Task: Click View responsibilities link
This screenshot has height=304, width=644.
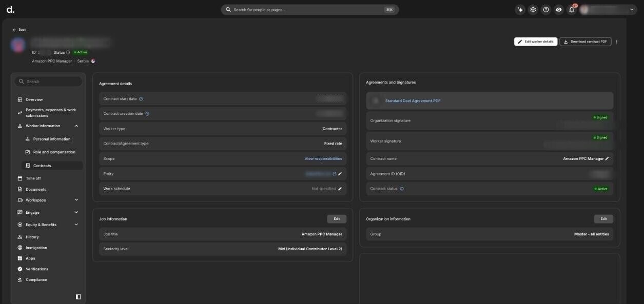Action: (x=323, y=158)
